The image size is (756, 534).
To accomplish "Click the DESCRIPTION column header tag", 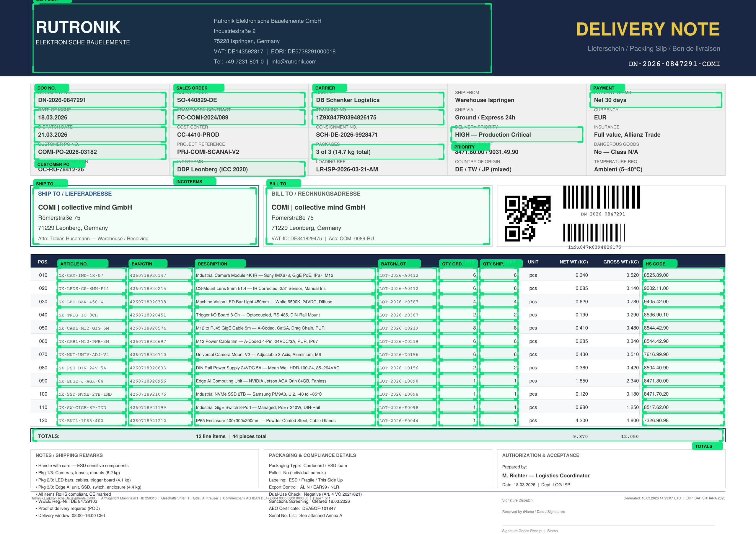I will (x=220, y=263).
